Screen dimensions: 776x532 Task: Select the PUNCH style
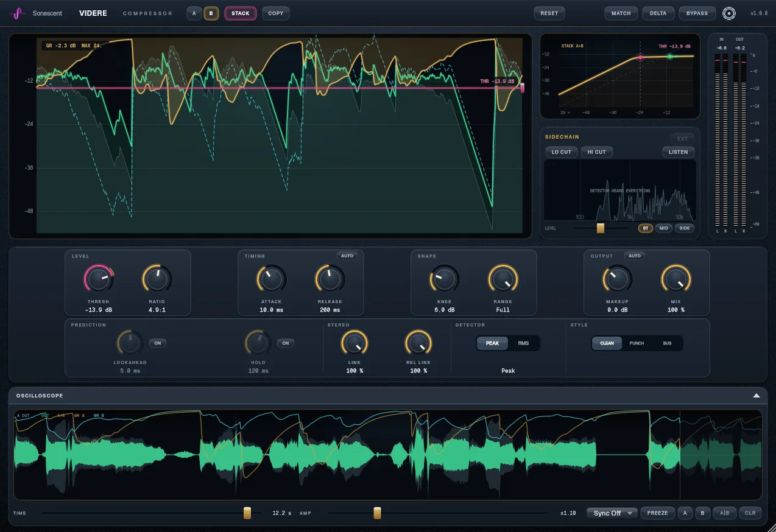pyautogui.click(x=637, y=343)
